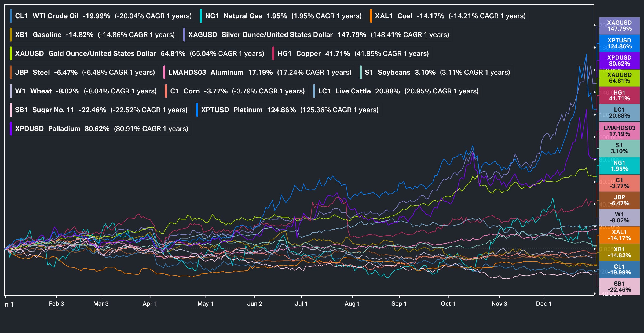
Task: Click the orange Coal color swatch
Action: click(x=371, y=16)
